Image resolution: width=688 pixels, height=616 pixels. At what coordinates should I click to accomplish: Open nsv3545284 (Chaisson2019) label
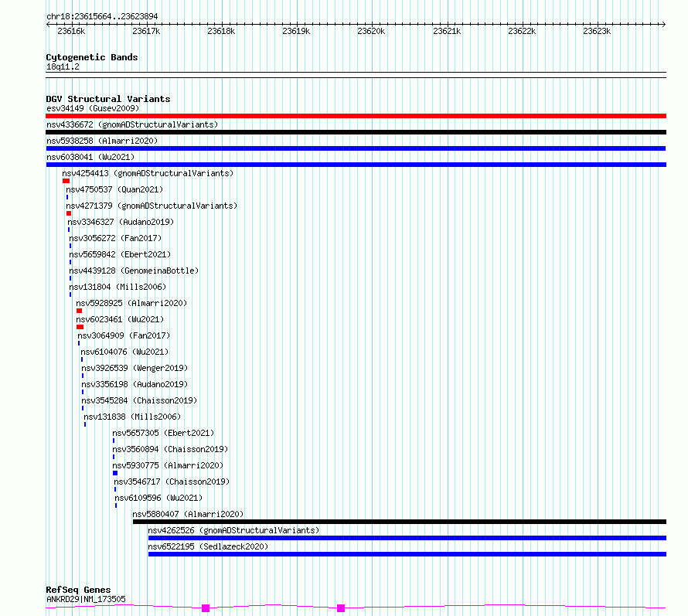click(x=139, y=400)
